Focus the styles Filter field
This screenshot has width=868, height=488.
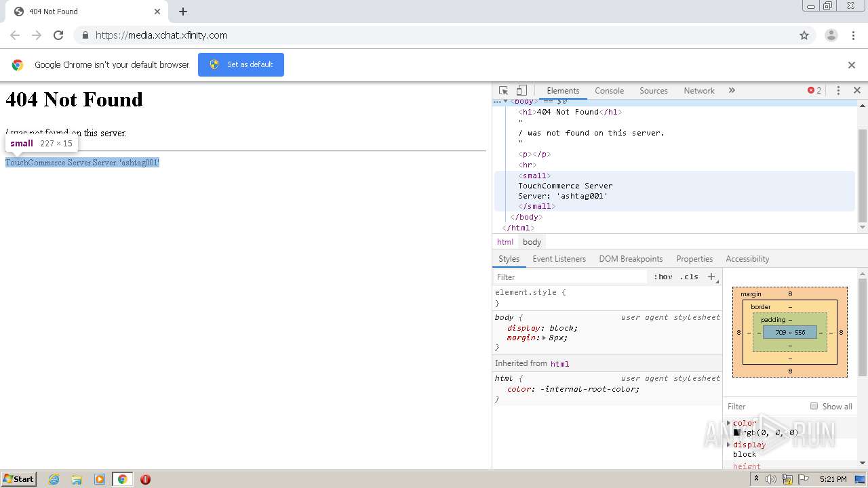tap(571, 277)
